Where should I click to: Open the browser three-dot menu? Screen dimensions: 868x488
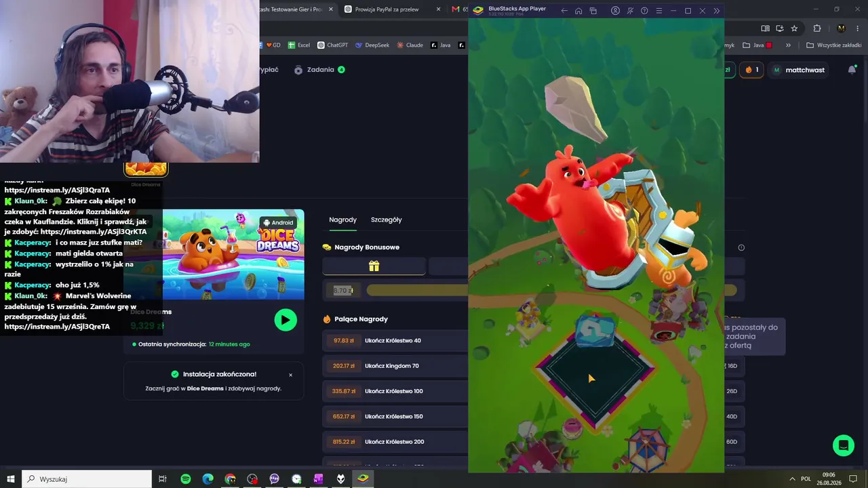856,28
